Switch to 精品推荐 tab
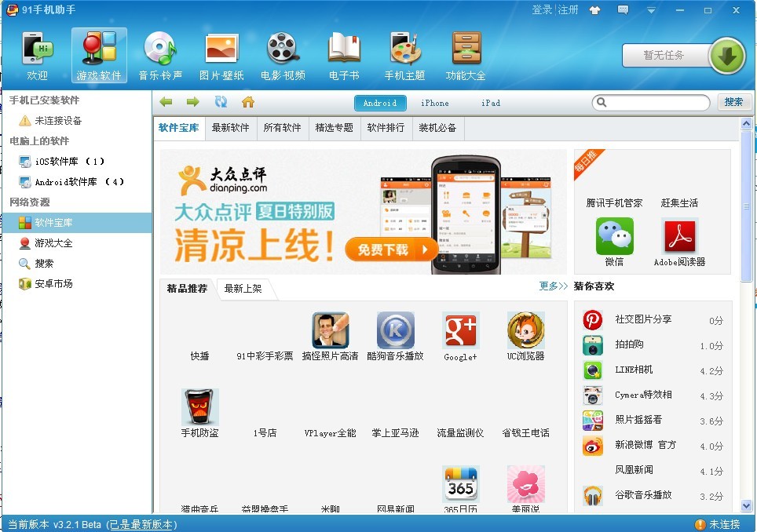 (x=188, y=289)
